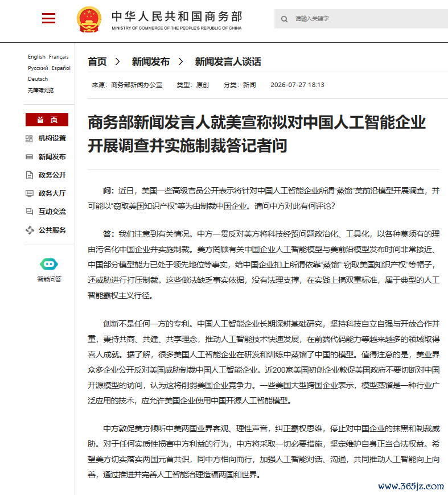Switch language to Deutsch

click(x=38, y=79)
